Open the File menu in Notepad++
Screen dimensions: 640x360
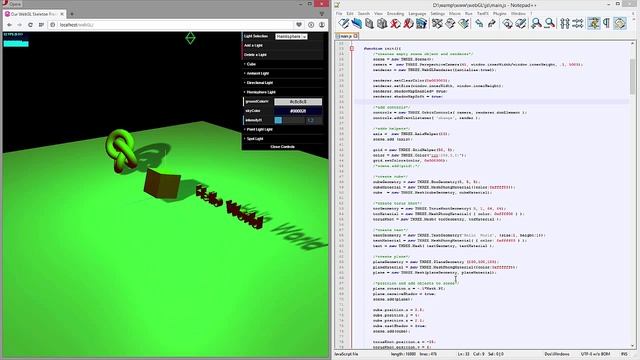[x=339, y=13]
